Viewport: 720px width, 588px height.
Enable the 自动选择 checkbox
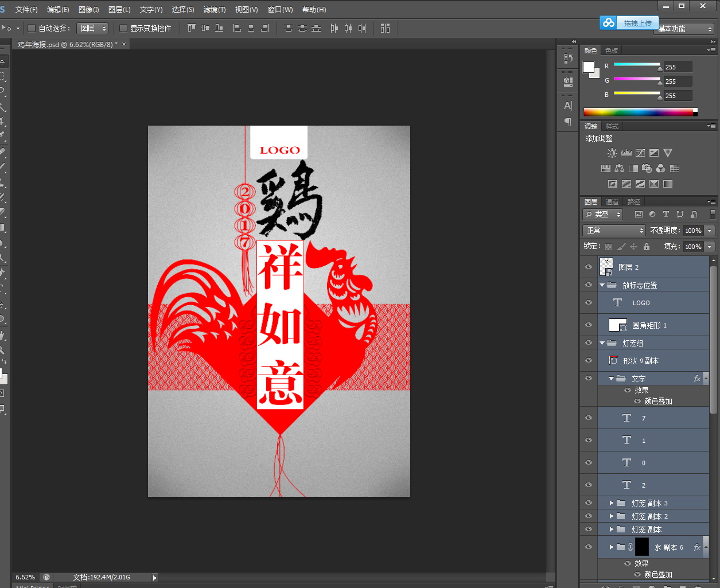tap(32, 28)
